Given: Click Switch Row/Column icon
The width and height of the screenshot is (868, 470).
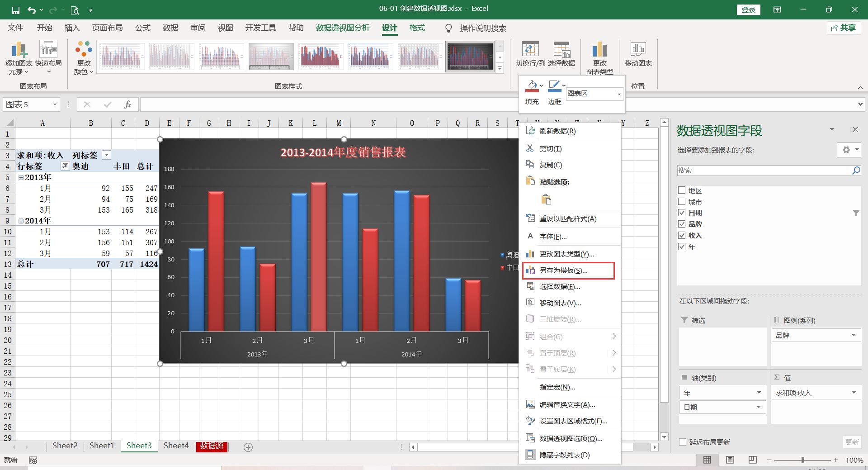Looking at the screenshot, I should tap(530, 49).
